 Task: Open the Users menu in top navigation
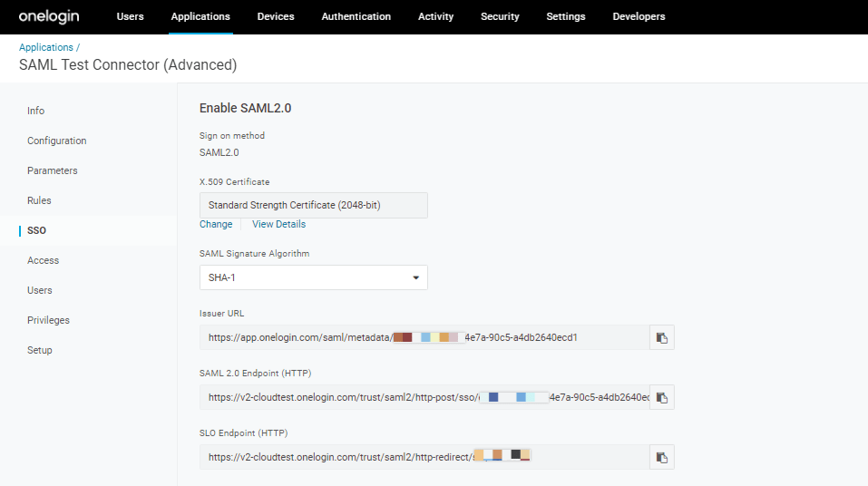coord(130,16)
